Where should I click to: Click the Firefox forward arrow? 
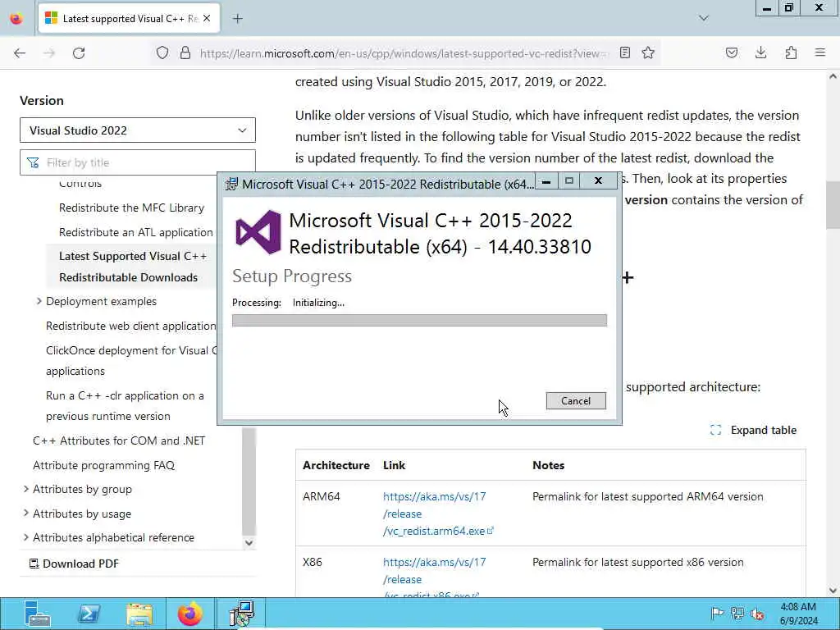(49, 53)
